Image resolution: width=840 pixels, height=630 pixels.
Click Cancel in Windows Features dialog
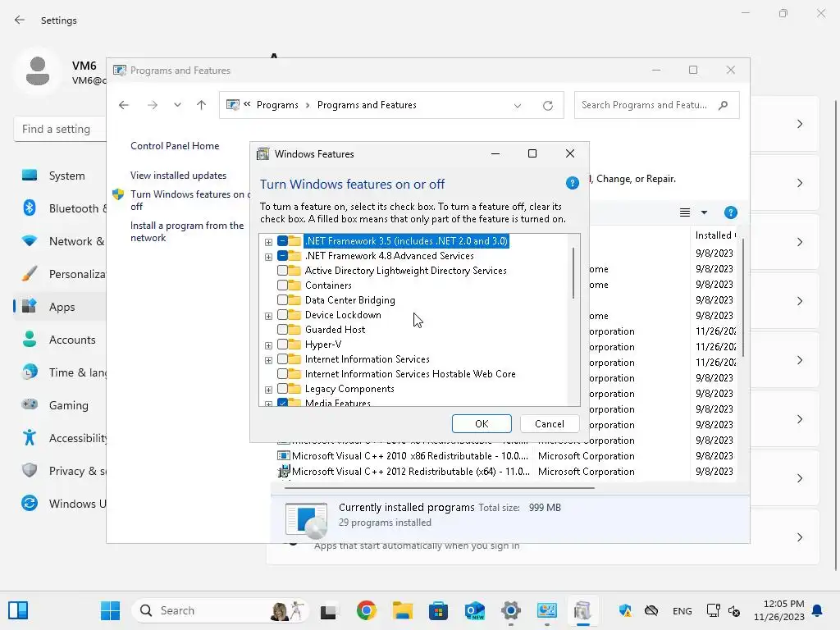(550, 424)
